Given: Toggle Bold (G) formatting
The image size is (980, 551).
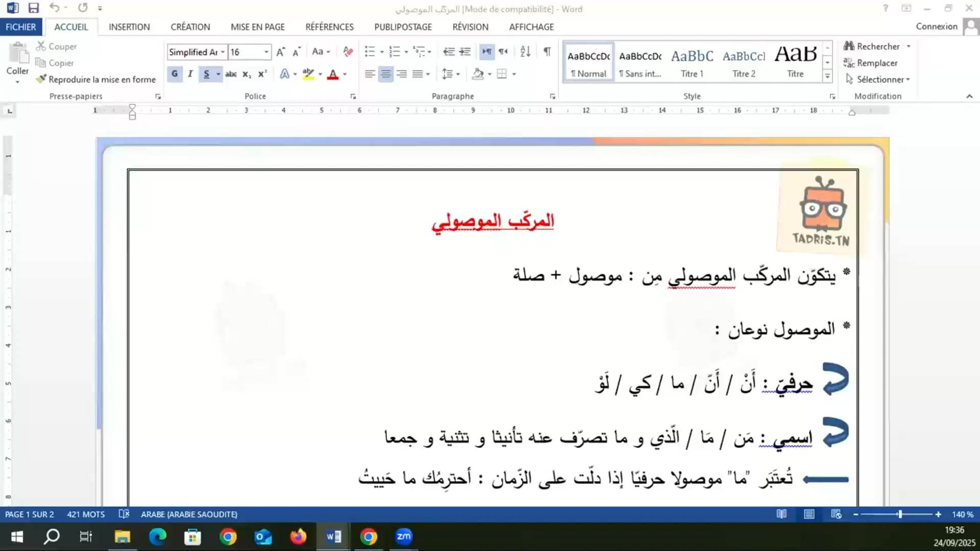Looking at the screenshot, I should [x=175, y=74].
